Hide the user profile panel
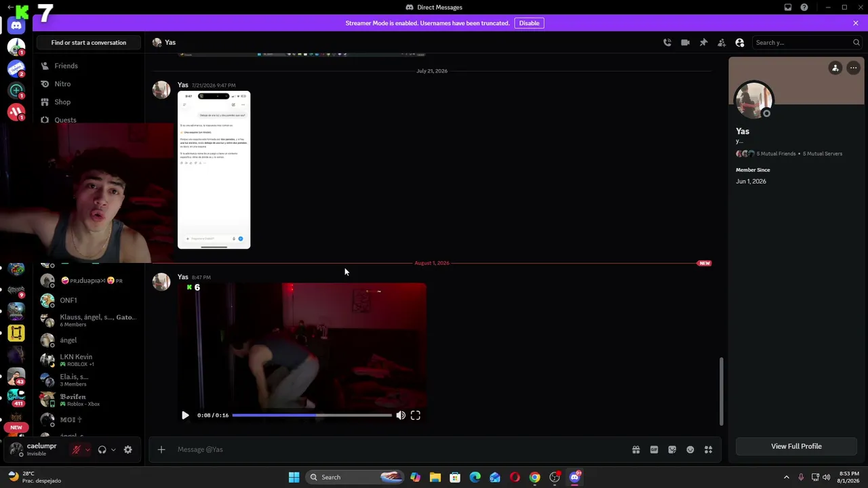 coord(740,43)
